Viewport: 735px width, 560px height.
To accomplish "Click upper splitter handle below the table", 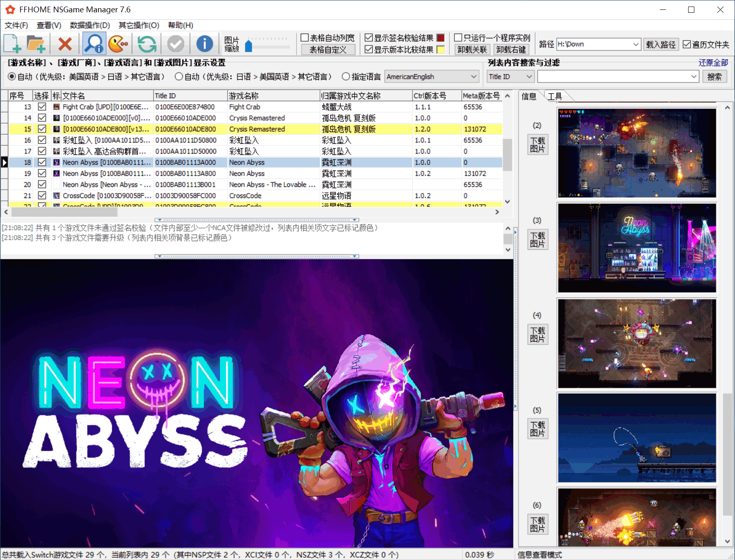I will point(257,220).
